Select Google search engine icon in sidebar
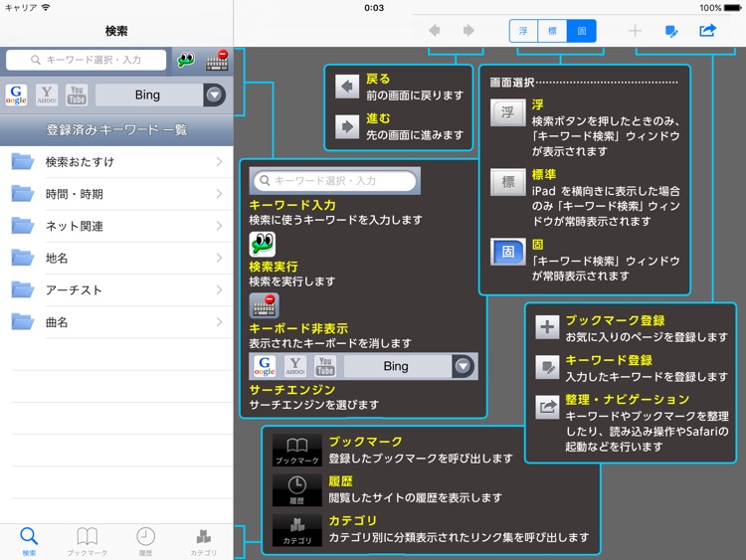The height and width of the screenshot is (560, 746). point(16,94)
